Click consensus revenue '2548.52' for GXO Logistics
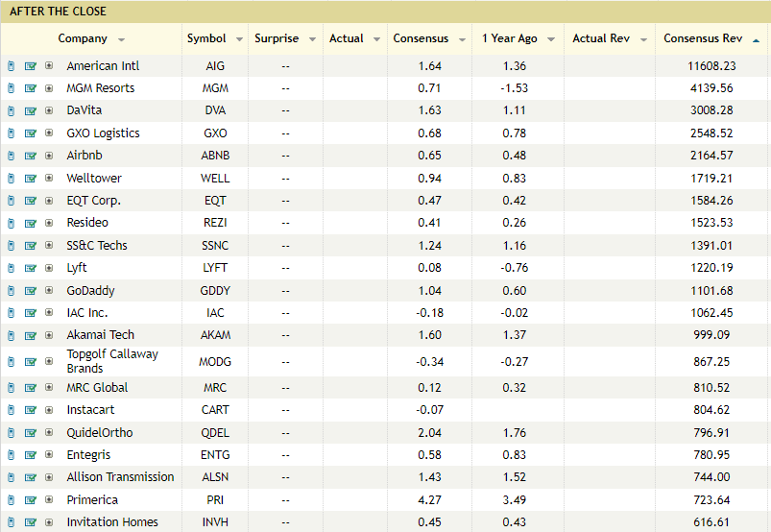The width and height of the screenshot is (771, 532). pyautogui.click(x=711, y=133)
